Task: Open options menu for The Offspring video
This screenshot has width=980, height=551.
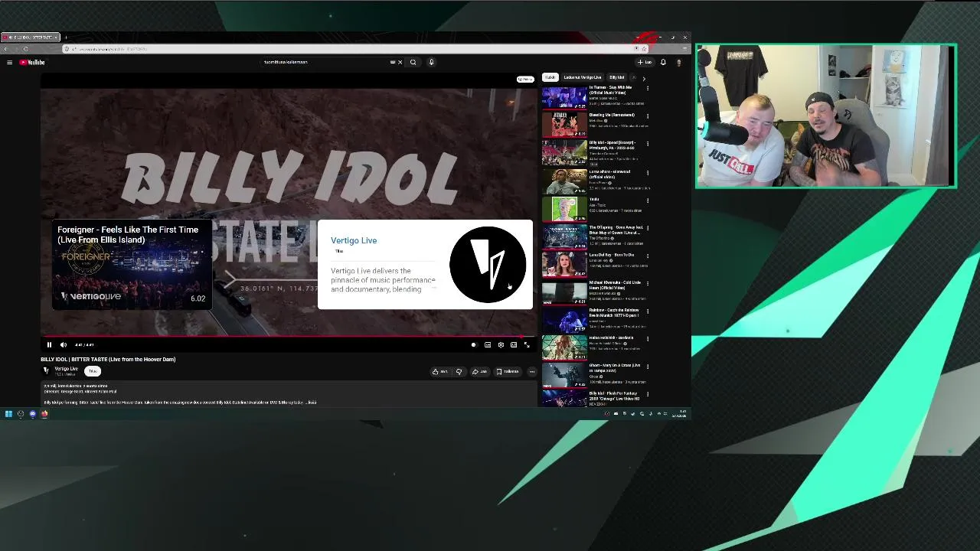Action: tap(648, 228)
